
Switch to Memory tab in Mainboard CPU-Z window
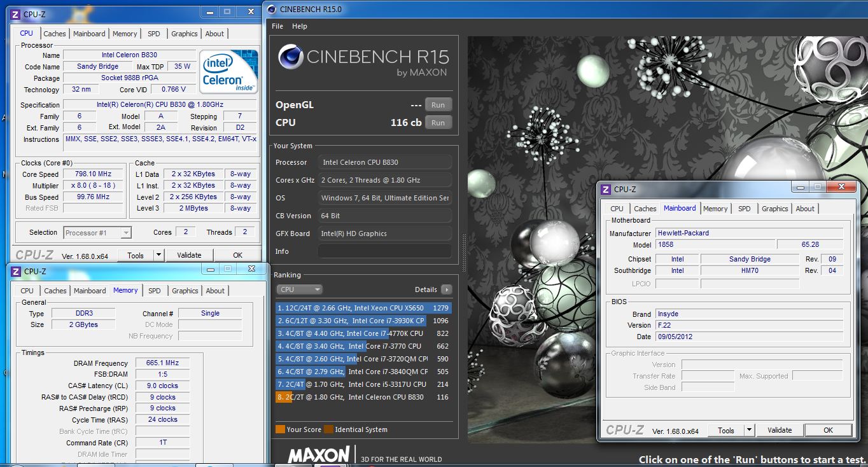click(715, 209)
